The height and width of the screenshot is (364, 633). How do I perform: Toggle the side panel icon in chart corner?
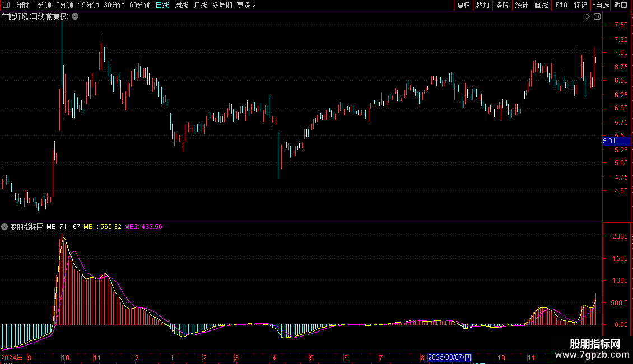coord(597,17)
